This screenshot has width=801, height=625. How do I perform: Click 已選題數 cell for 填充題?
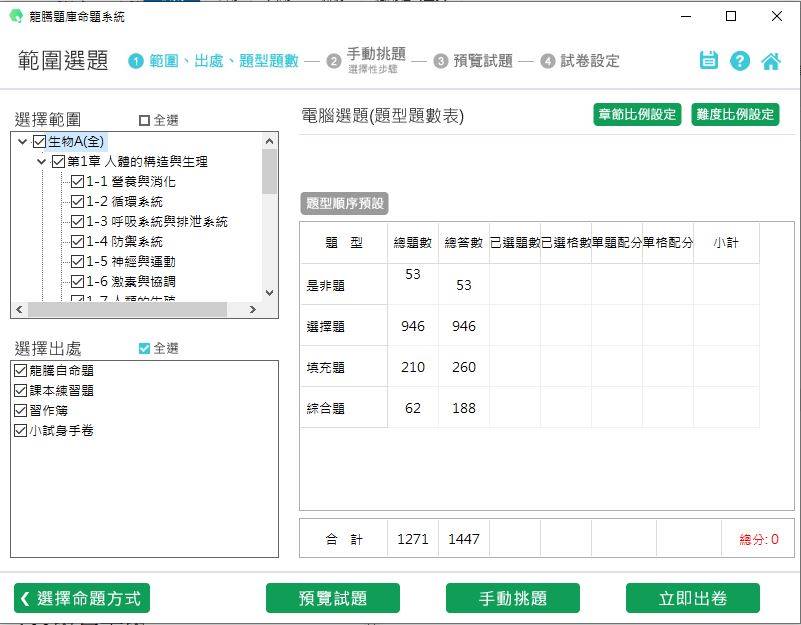(x=515, y=366)
